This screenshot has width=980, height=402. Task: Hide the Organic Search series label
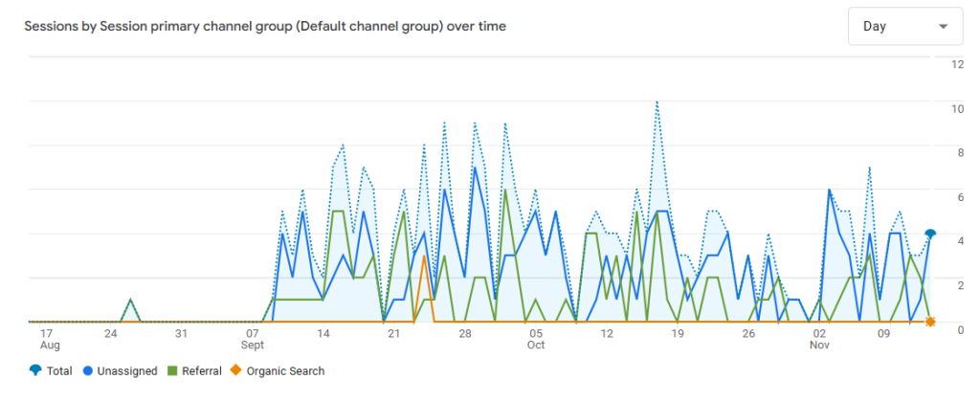[285, 370]
